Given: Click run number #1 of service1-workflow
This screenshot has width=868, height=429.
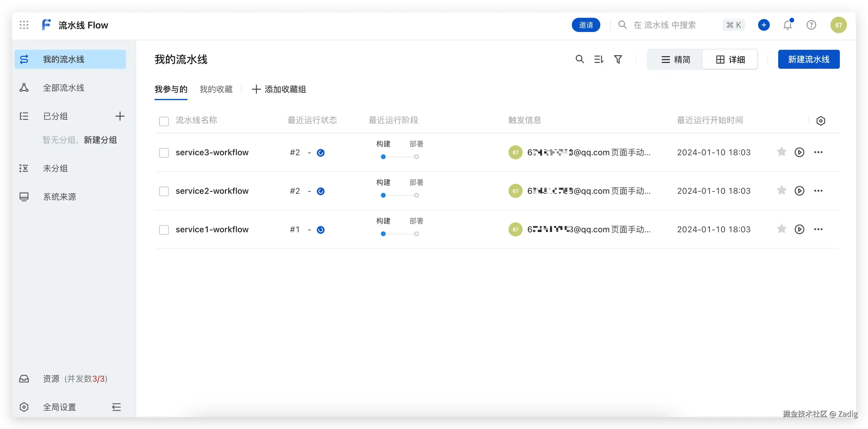Looking at the screenshot, I should point(295,229).
